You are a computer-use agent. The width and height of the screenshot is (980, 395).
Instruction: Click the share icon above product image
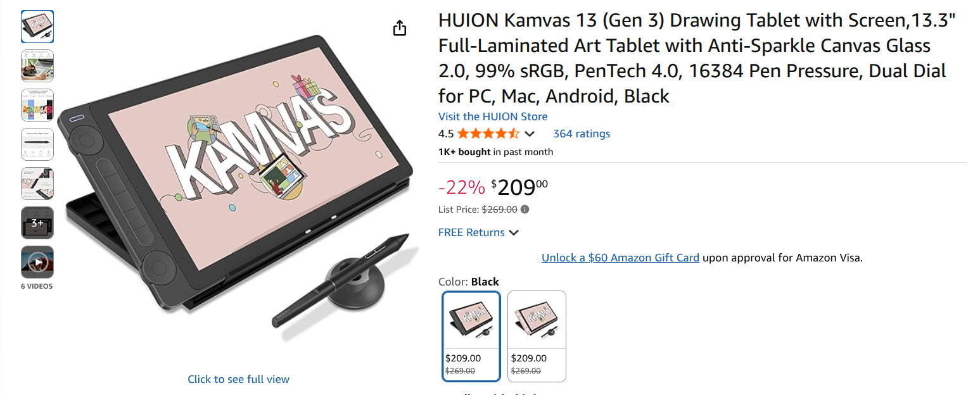click(400, 28)
